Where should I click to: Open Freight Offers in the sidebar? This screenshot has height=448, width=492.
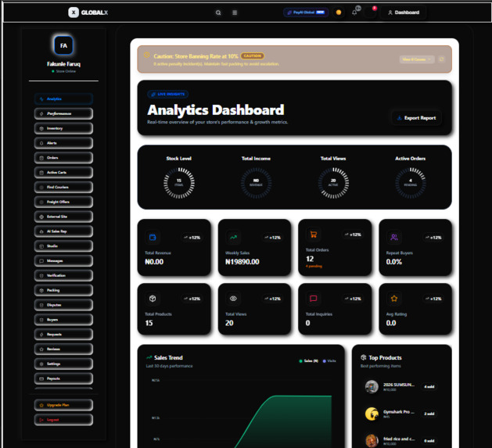63,202
